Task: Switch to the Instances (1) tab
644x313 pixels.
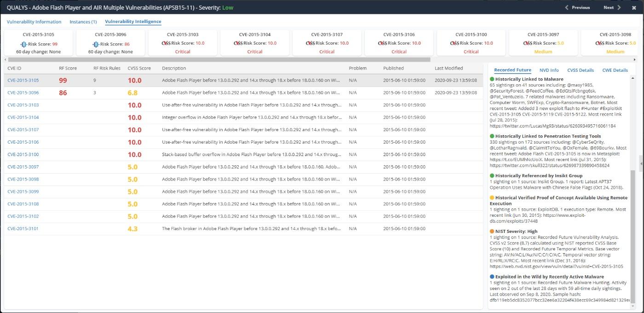Action: (x=83, y=22)
